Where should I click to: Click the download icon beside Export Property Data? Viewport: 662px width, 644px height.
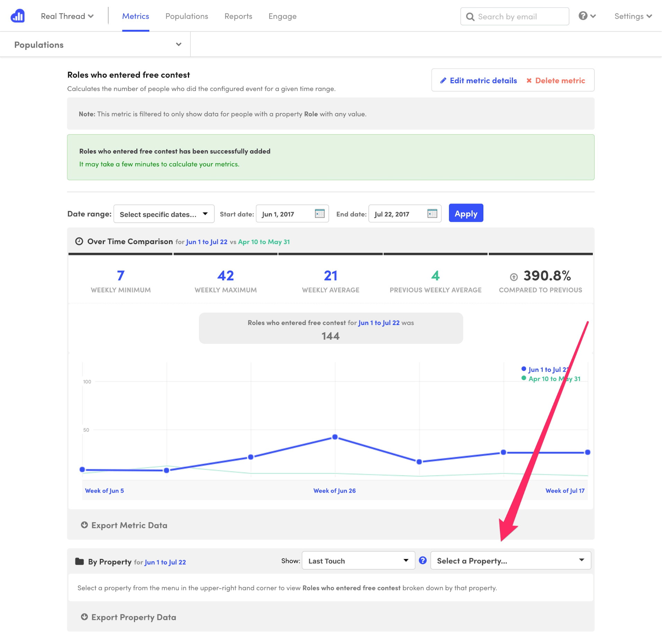[x=84, y=617]
